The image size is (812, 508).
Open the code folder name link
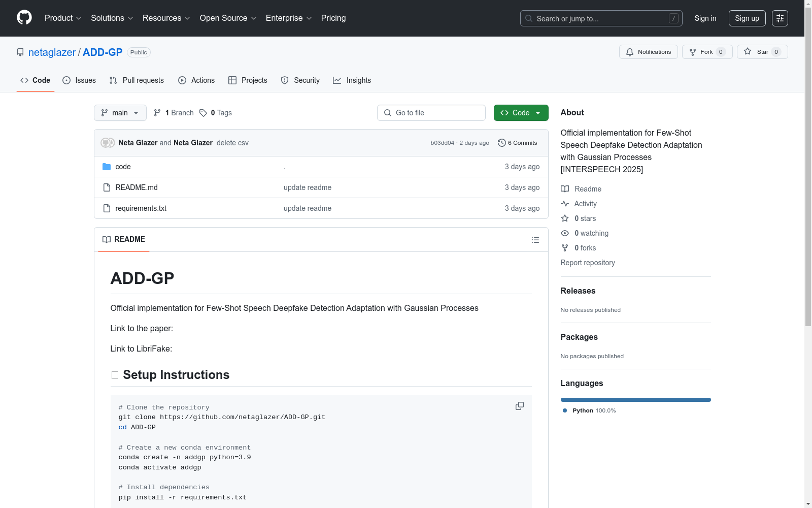[x=123, y=167]
